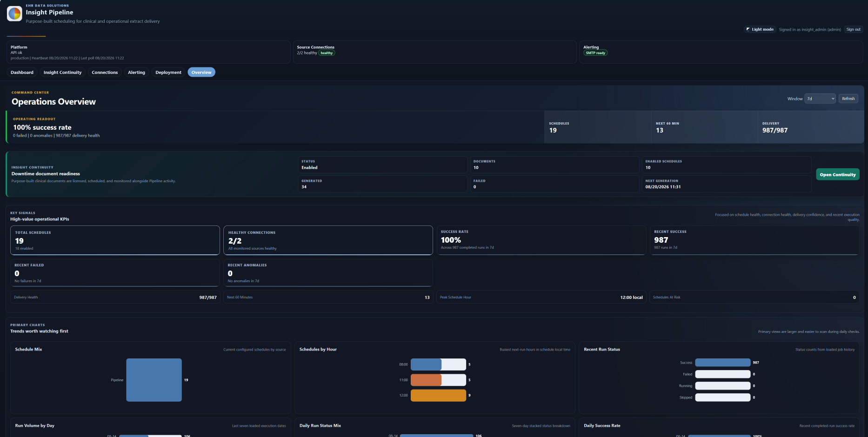Screen dimensions: 868x437
Task: Click the Platform API ok status card
Action: pyautogui.click(x=148, y=52)
